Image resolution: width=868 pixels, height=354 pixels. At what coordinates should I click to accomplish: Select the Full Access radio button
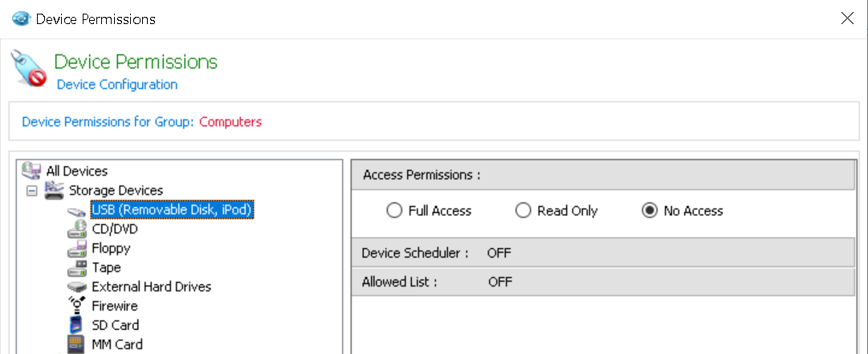point(394,211)
